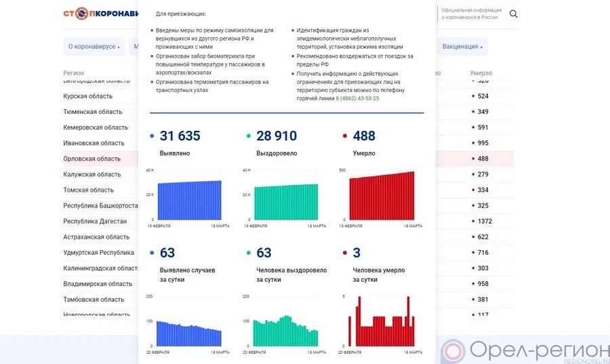
Task: Call hotline link 8 (4862) 43-53-25
Action: (x=357, y=98)
